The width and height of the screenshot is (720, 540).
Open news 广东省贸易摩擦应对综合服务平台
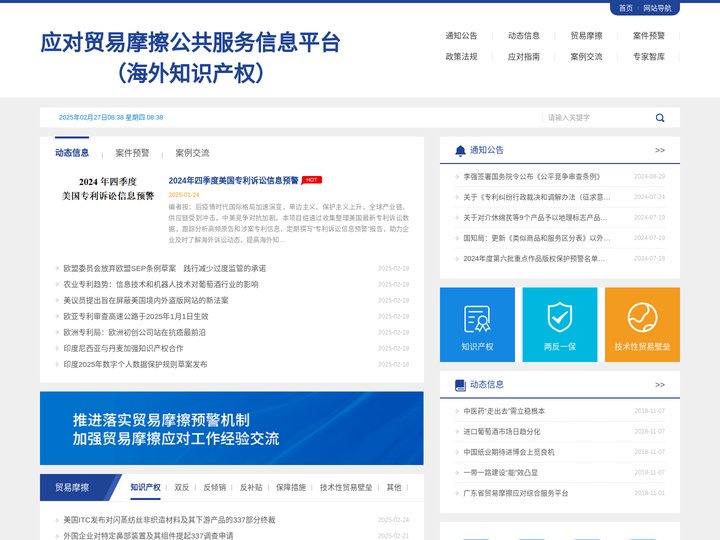coord(516,493)
